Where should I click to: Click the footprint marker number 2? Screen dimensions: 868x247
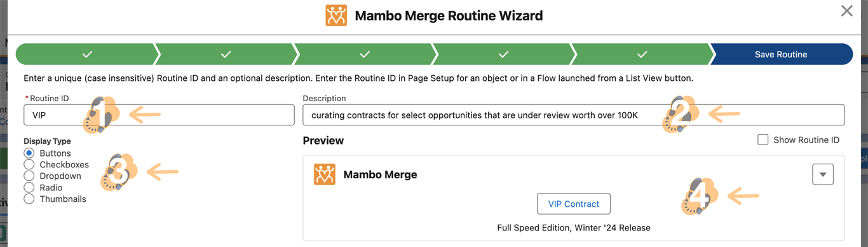point(680,115)
